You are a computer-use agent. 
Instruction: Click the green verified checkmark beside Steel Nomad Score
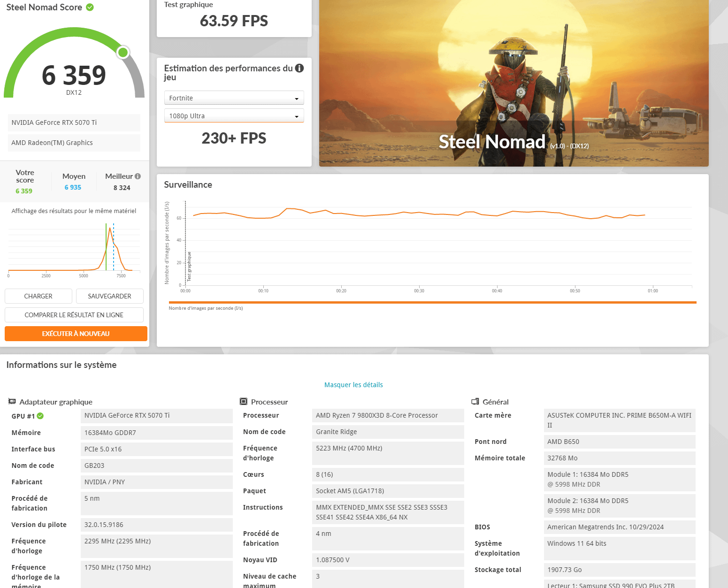click(90, 8)
